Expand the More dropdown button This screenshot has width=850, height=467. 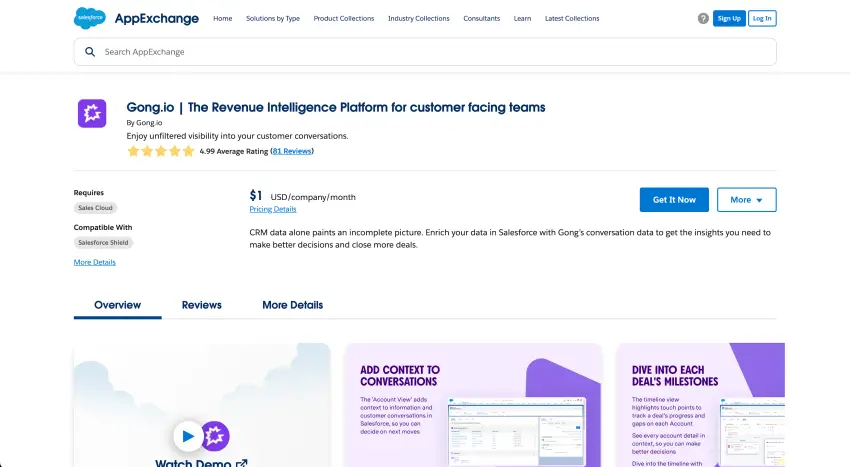(746, 200)
